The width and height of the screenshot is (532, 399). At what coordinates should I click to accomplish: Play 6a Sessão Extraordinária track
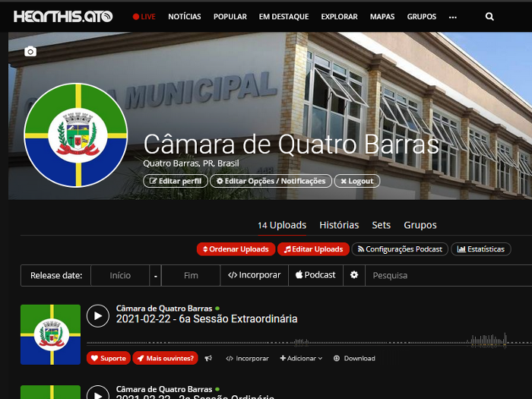[x=98, y=316]
